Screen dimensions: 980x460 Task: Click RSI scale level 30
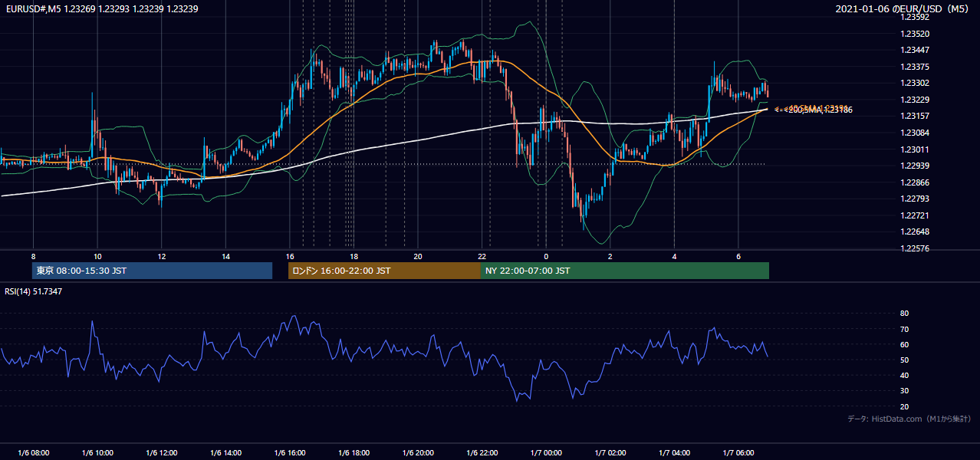coord(904,391)
